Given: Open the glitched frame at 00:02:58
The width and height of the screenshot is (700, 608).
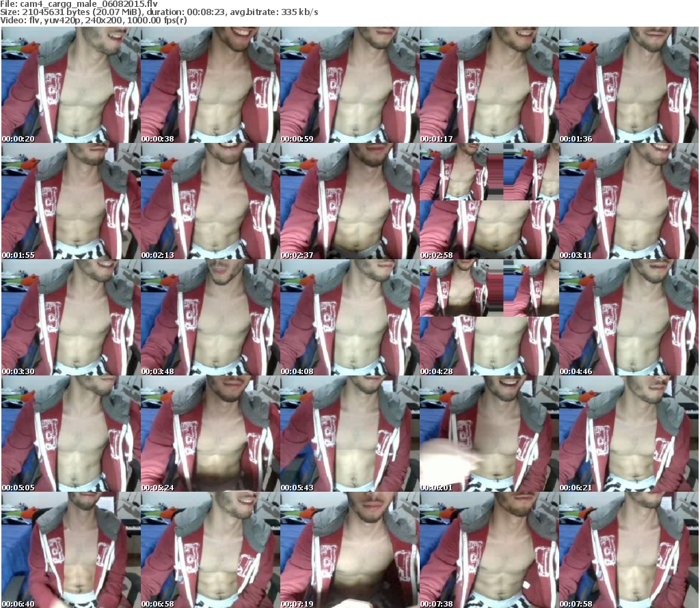Looking at the screenshot, I should [489, 201].
